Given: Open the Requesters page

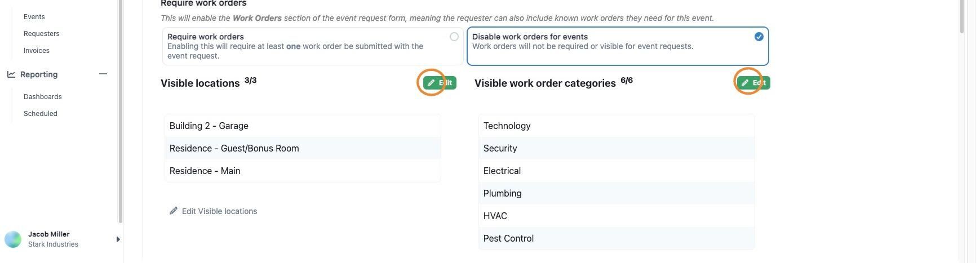Looking at the screenshot, I should (42, 34).
